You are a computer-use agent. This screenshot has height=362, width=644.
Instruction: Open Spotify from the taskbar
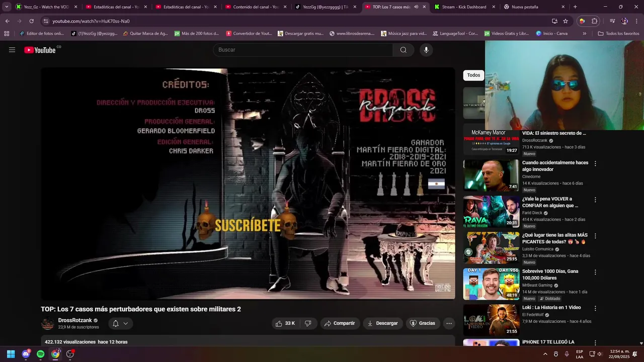pyautogui.click(x=40, y=354)
